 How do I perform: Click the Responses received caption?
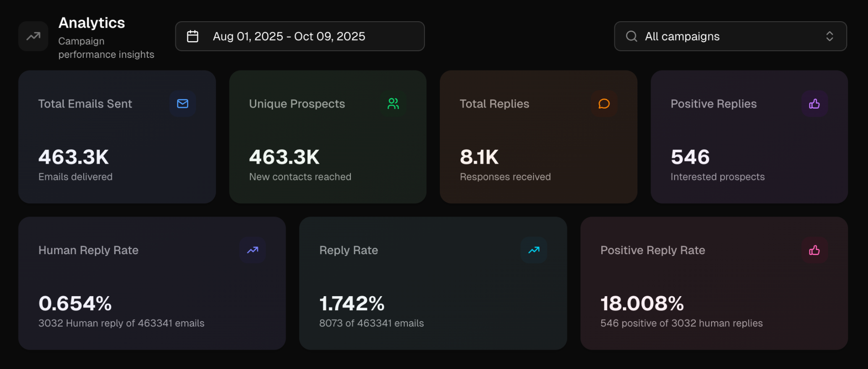[505, 177]
